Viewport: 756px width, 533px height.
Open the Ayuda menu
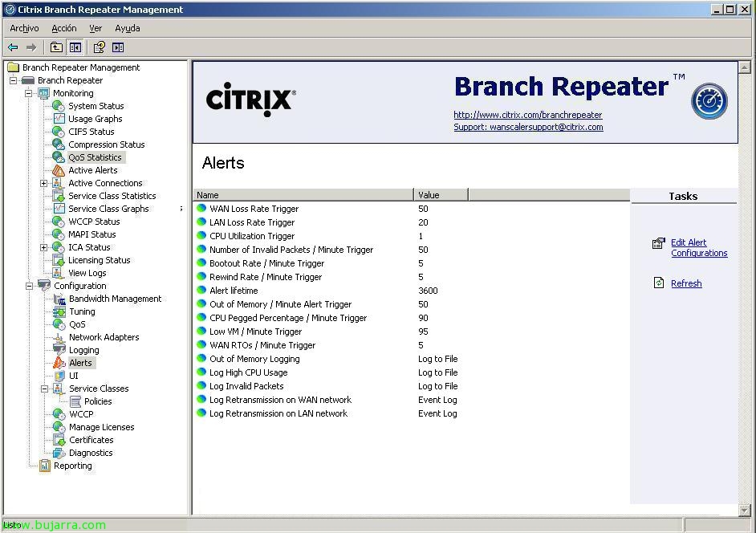128,28
